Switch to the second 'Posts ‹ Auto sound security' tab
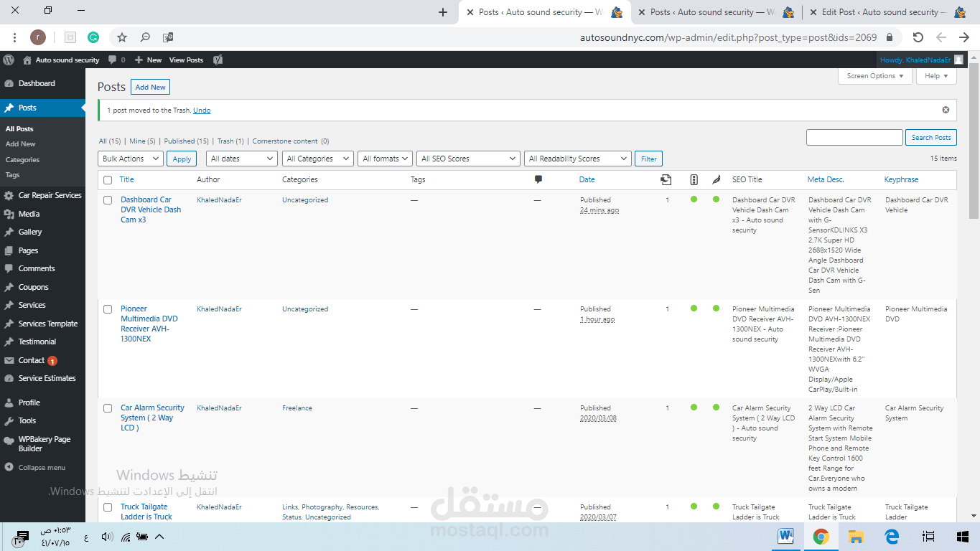Image resolution: width=980 pixels, height=551 pixels. click(x=717, y=12)
